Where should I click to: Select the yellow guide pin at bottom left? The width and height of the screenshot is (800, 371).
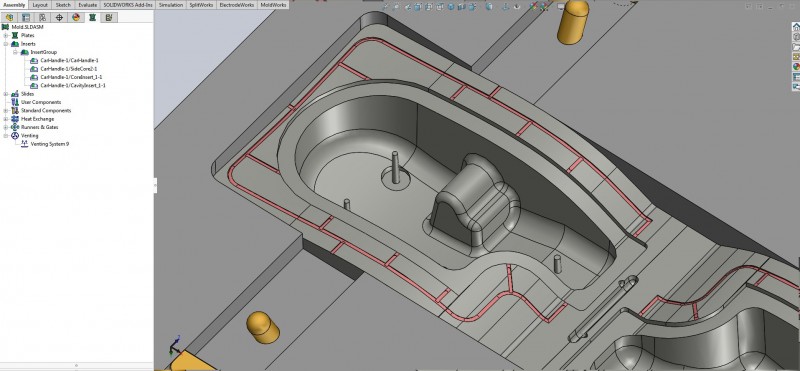[263, 327]
